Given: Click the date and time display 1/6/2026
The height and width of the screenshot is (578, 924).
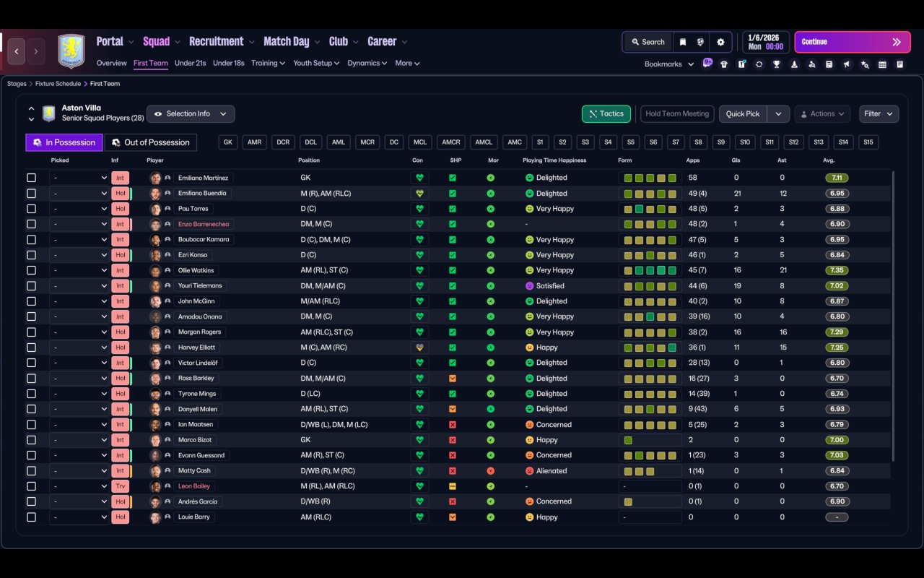Looking at the screenshot, I should [765, 42].
